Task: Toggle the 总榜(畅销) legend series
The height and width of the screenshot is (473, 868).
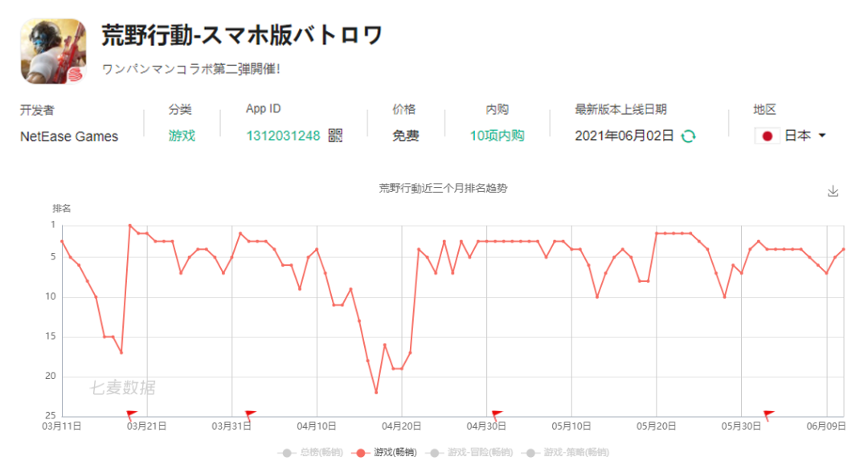Action: (x=310, y=453)
